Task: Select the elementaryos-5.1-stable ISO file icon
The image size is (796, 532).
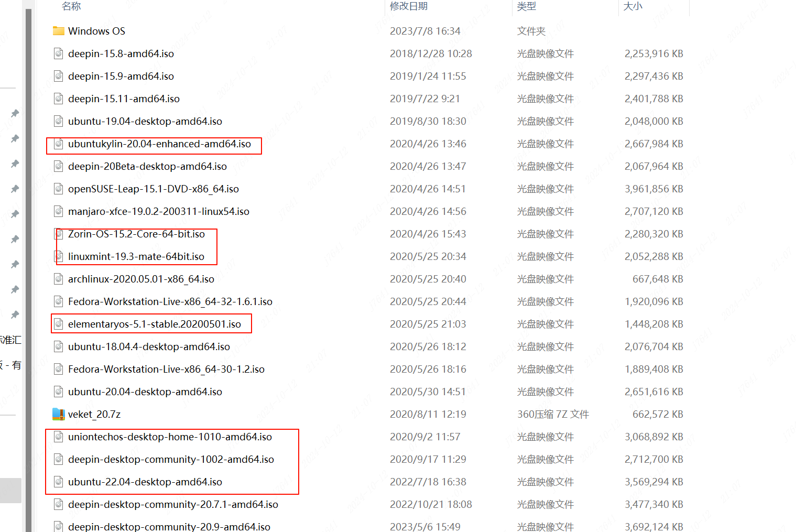Action: [x=59, y=324]
